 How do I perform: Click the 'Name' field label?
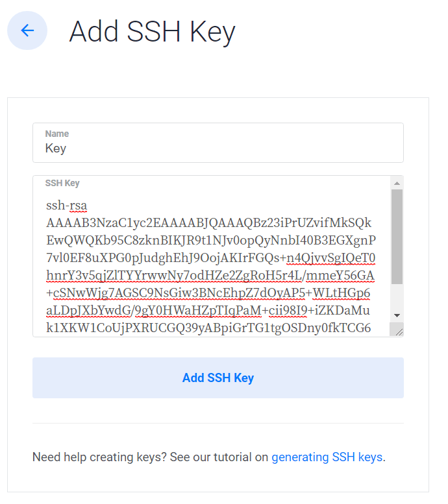57,134
